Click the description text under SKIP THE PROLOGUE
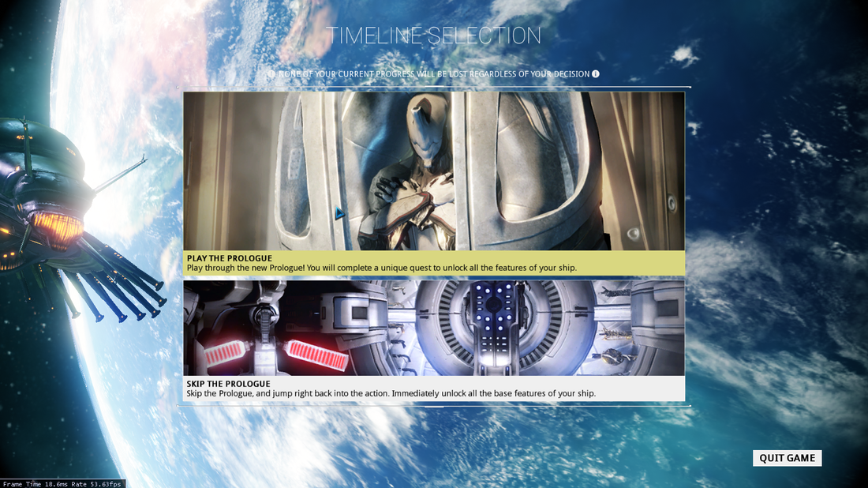The image size is (868, 488). tap(391, 393)
